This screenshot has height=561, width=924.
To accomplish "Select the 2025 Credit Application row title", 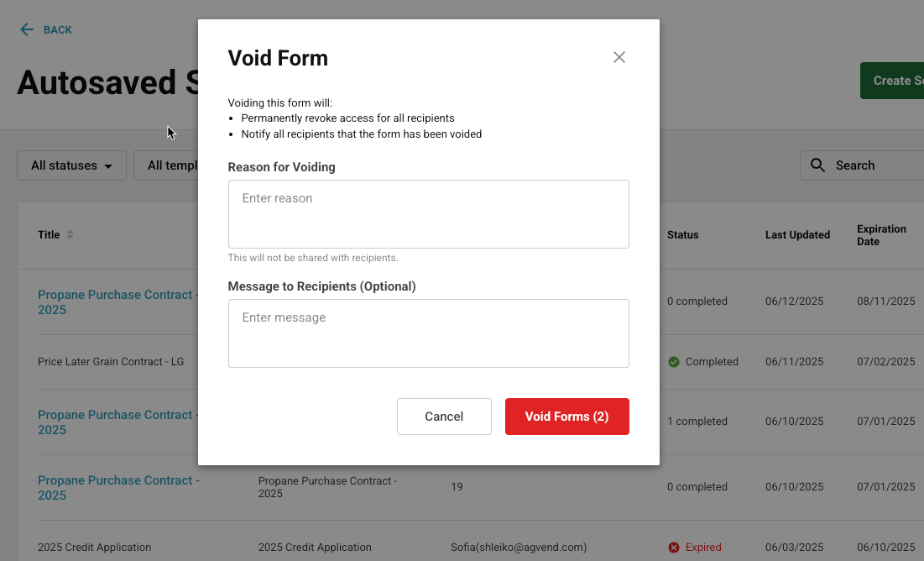I will click(x=94, y=548).
